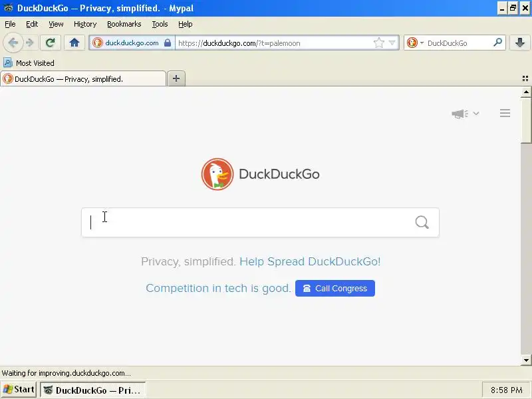Go back with the Back arrow button
This screenshot has width=532, height=399.
coord(13,43)
